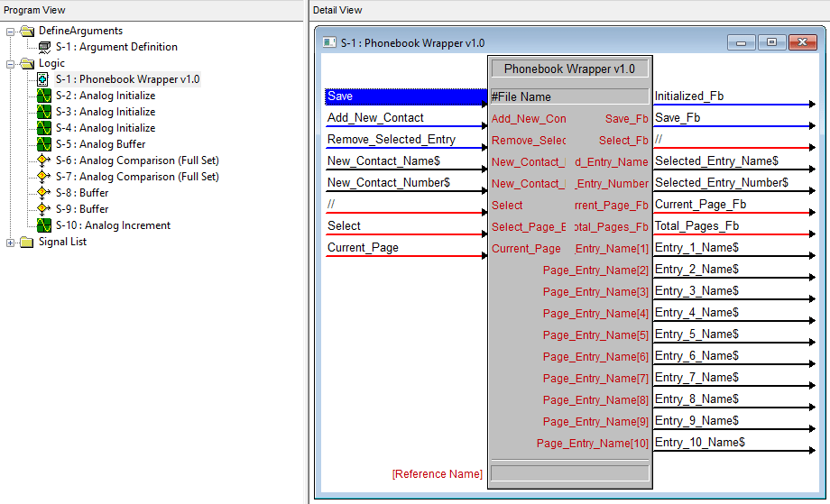Click the Phonebook Wrapper v1.0 header button
The image size is (830, 504).
[568, 69]
